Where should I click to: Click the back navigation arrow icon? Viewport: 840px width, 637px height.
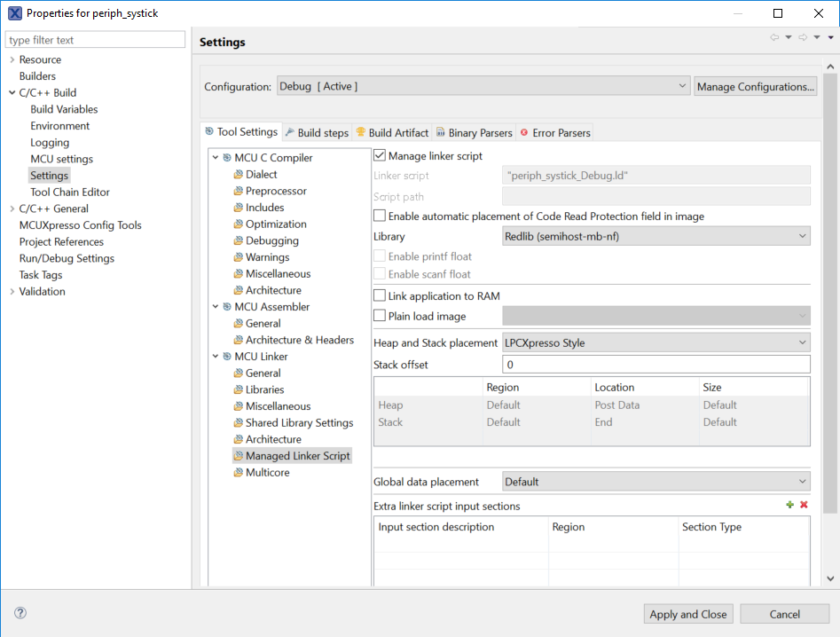pyautogui.click(x=774, y=37)
